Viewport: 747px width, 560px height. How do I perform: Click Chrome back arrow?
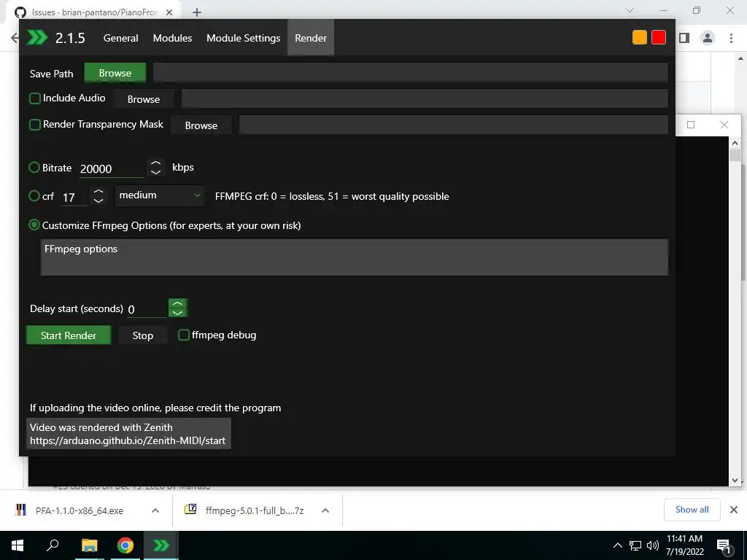[x=15, y=38]
